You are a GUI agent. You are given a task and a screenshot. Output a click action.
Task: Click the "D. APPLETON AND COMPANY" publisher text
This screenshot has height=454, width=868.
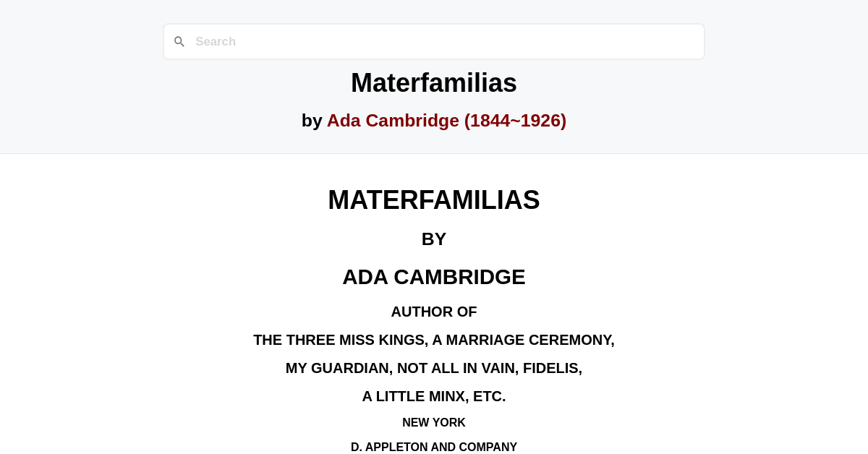pyautogui.click(x=434, y=447)
